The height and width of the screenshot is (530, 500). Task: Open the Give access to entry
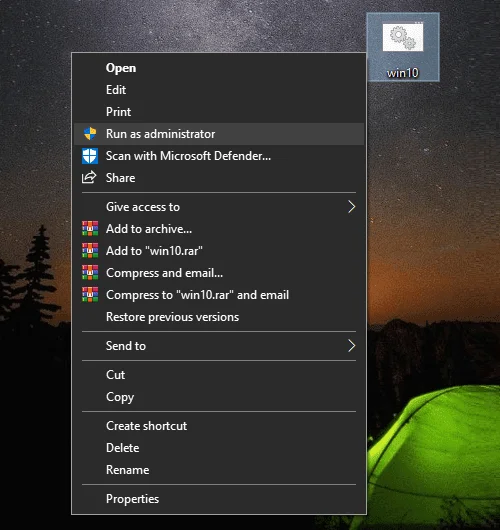click(219, 207)
